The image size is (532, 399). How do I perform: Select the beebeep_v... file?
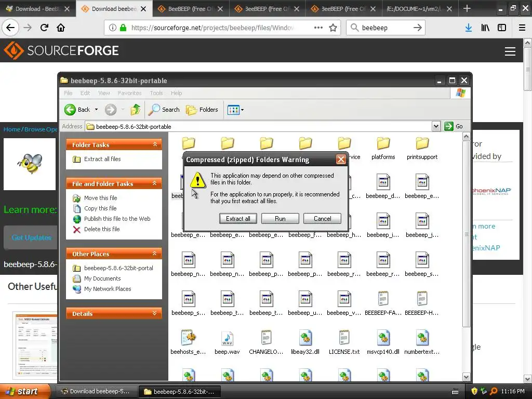[344, 303]
